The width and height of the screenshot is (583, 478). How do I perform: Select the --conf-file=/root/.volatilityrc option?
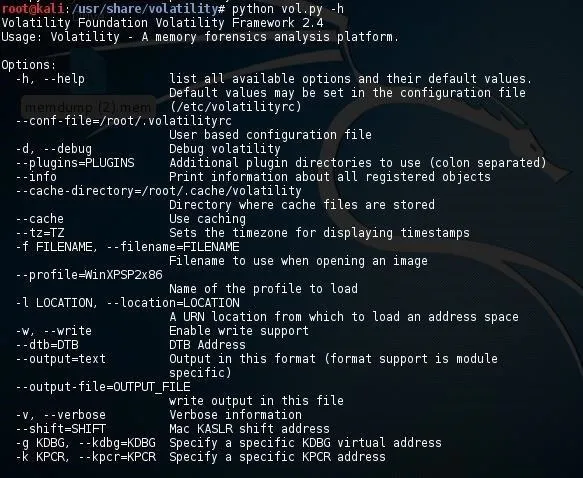tap(123, 121)
